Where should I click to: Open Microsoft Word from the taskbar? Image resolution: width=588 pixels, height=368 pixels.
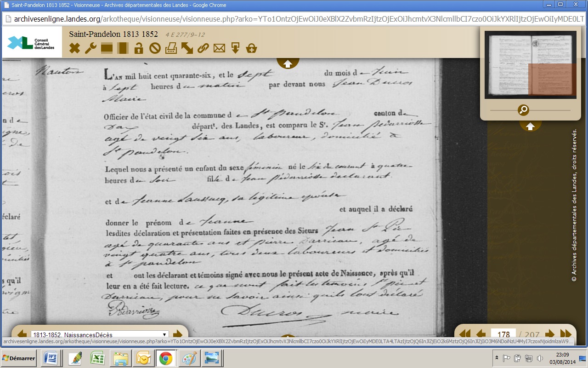click(51, 358)
